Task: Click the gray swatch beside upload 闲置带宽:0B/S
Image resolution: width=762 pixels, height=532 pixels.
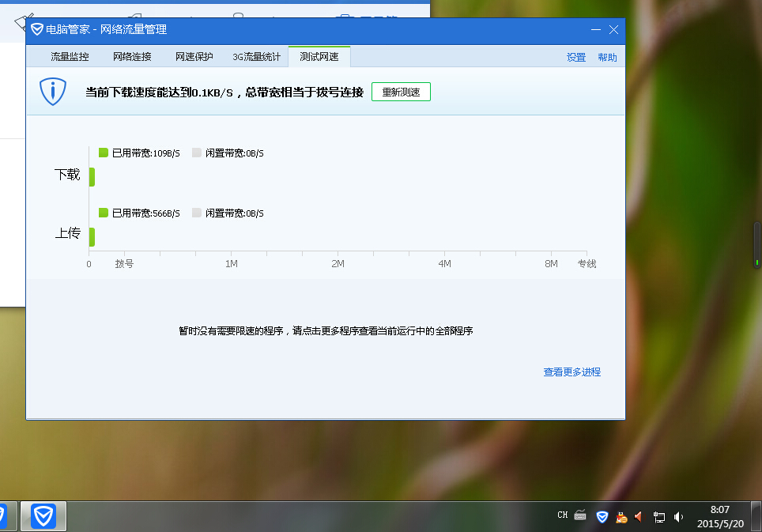Action: click(197, 213)
